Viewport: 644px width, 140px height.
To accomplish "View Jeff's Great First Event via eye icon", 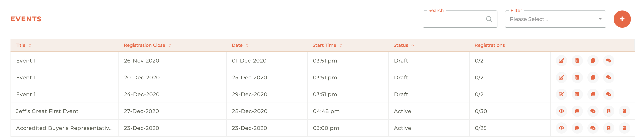I will pyautogui.click(x=561, y=111).
